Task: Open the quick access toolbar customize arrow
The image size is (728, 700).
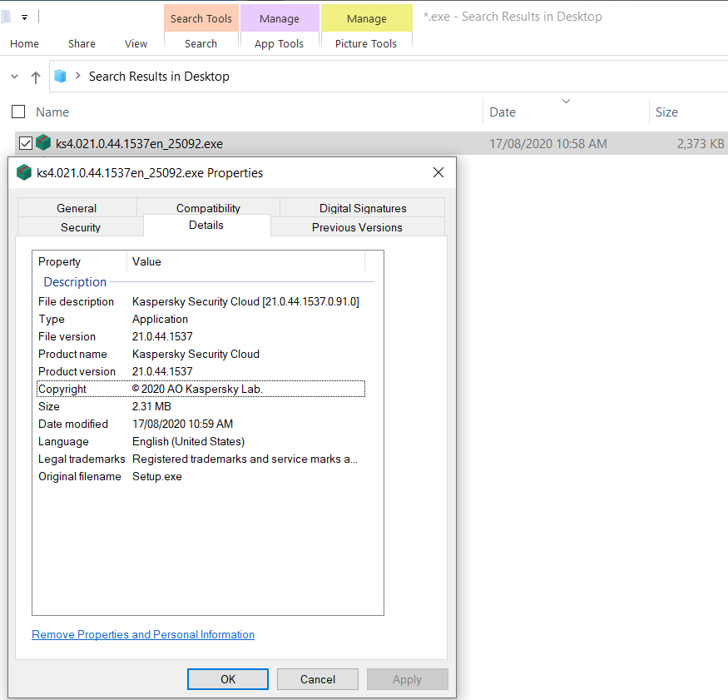Action: [x=25, y=17]
